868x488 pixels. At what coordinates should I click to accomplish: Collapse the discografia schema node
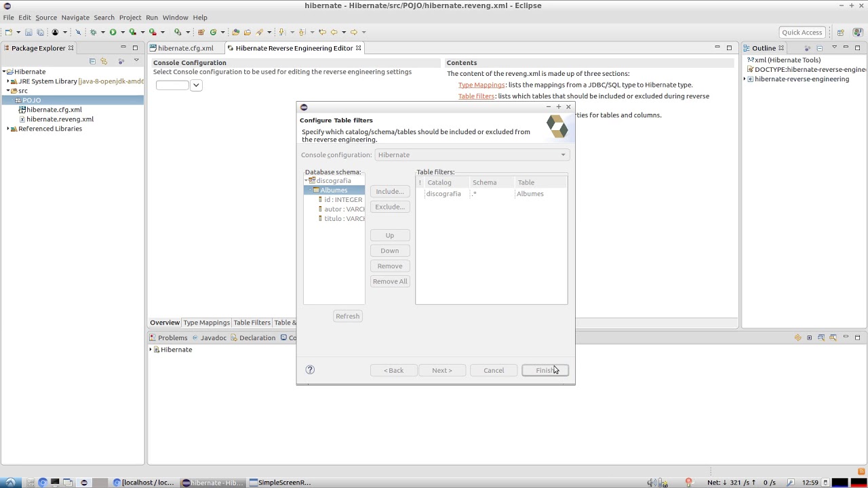click(306, 181)
